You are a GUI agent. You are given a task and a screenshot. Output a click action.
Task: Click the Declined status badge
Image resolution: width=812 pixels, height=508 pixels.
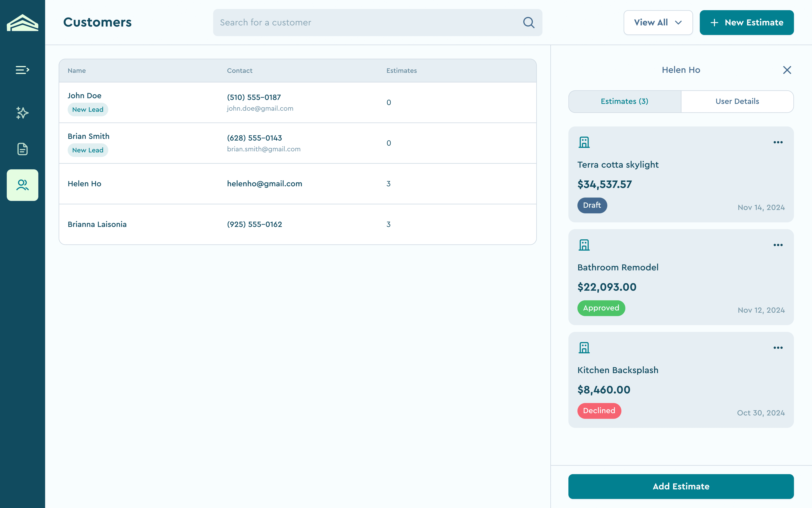[x=599, y=411]
